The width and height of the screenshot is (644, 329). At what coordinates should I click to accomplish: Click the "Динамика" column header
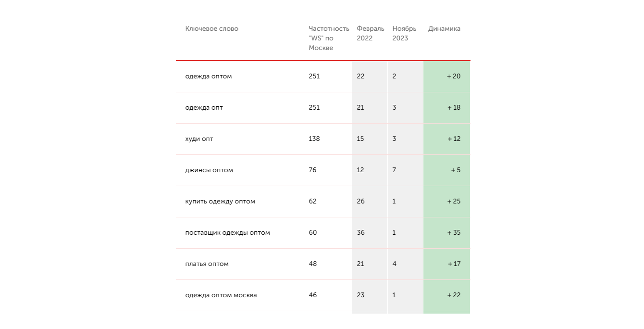444,29
